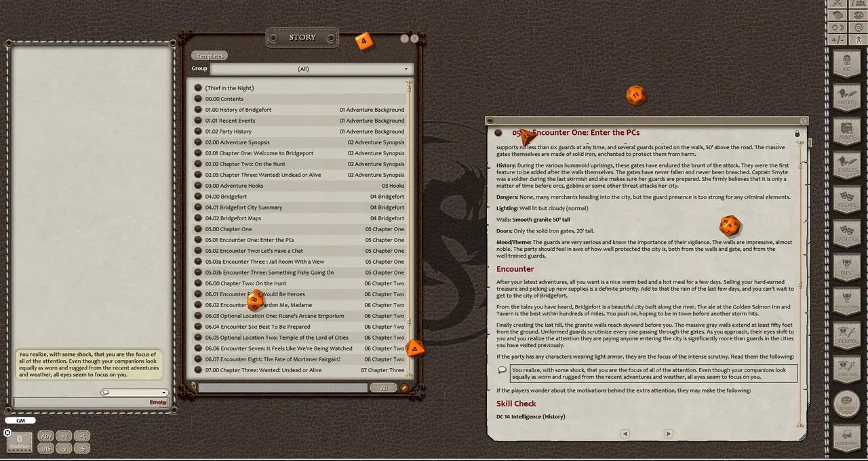Click the Templates button

(x=210, y=56)
